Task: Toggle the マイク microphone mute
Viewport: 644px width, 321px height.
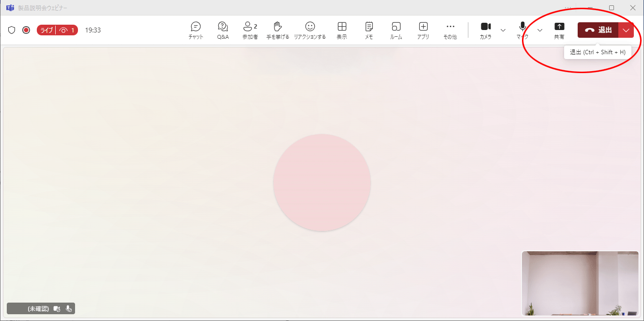Action: pyautogui.click(x=522, y=30)
